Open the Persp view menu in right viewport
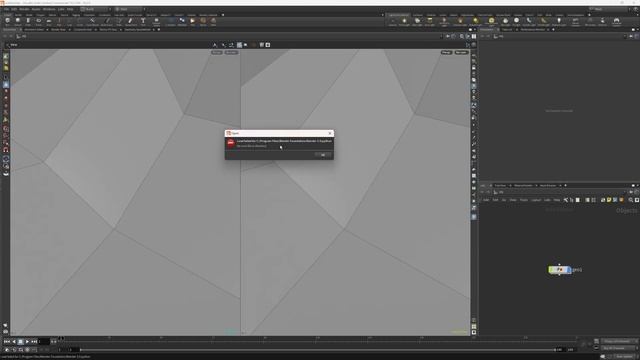This screenshot has width=640, height=360. coord(446,52)
